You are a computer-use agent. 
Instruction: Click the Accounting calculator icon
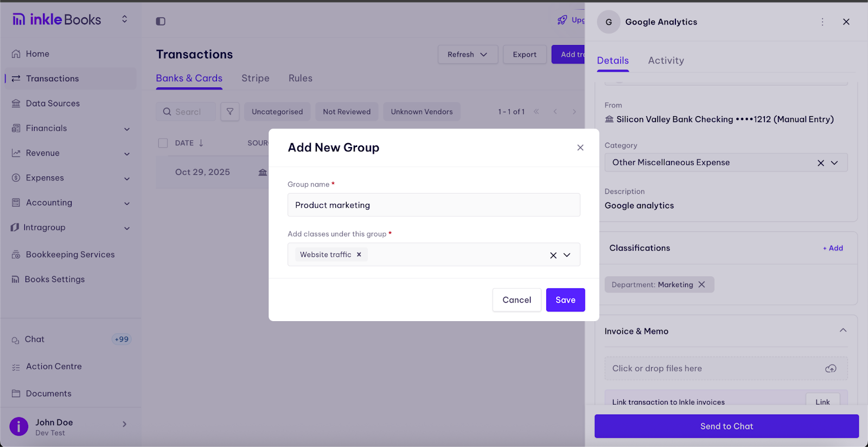click(x=16, y=202)
